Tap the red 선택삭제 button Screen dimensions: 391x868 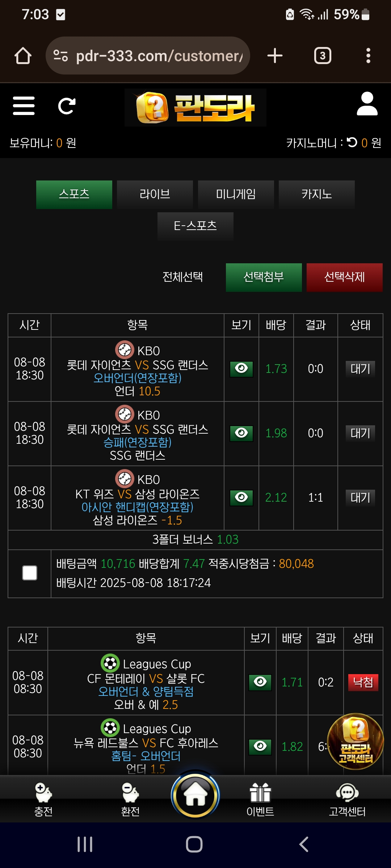pyautogui.click(x=345, y=277)
